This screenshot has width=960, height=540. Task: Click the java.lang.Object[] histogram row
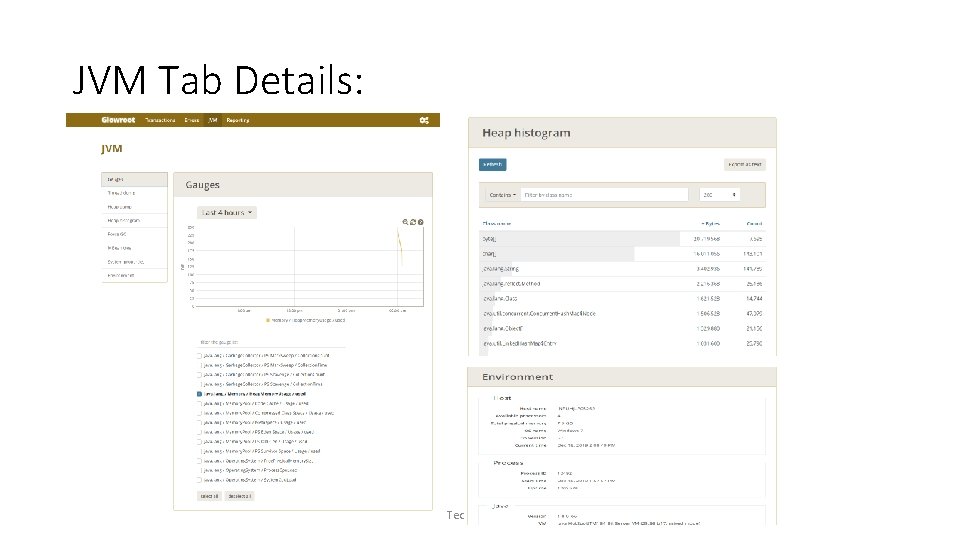point(622,329)
